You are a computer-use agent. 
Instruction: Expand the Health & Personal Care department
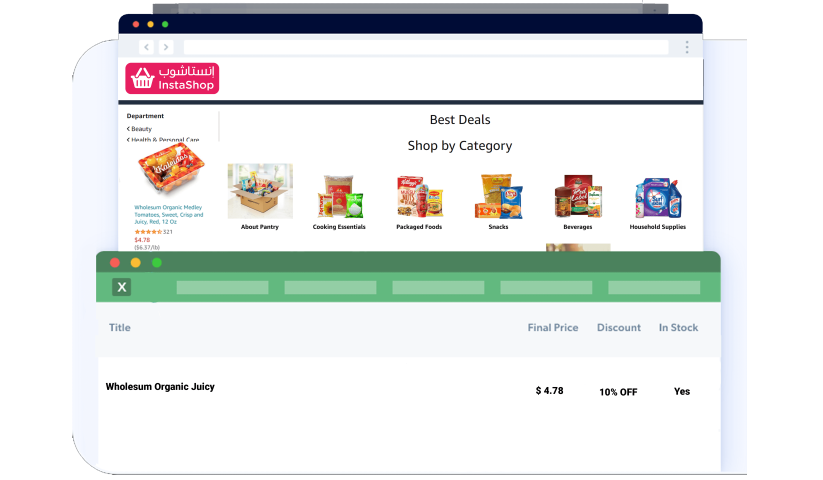(x=163, y=140)
